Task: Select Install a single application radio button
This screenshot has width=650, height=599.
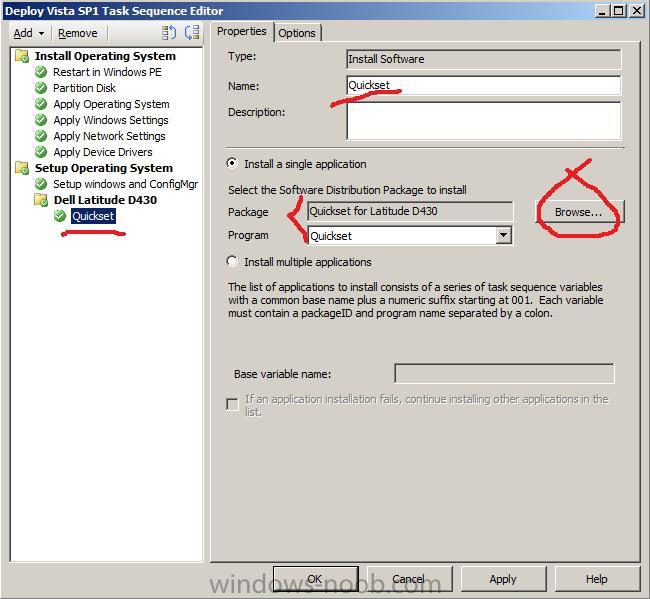Action: pyautogui.click(x=232, y=163)
